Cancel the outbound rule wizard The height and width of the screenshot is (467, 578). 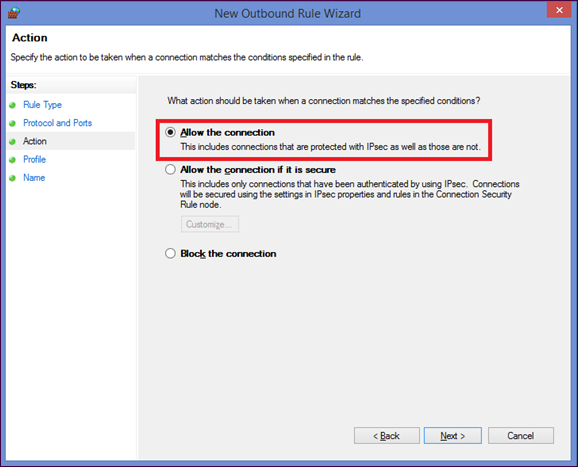click(521, 436)
